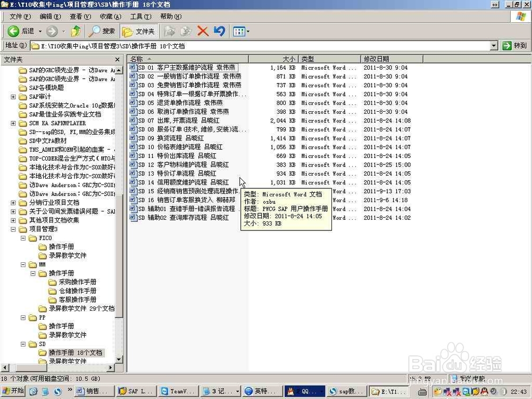Select file SD 11 特价出库流程
The width and height of the screenshot is (532, 399).
(x=177, y=156)
